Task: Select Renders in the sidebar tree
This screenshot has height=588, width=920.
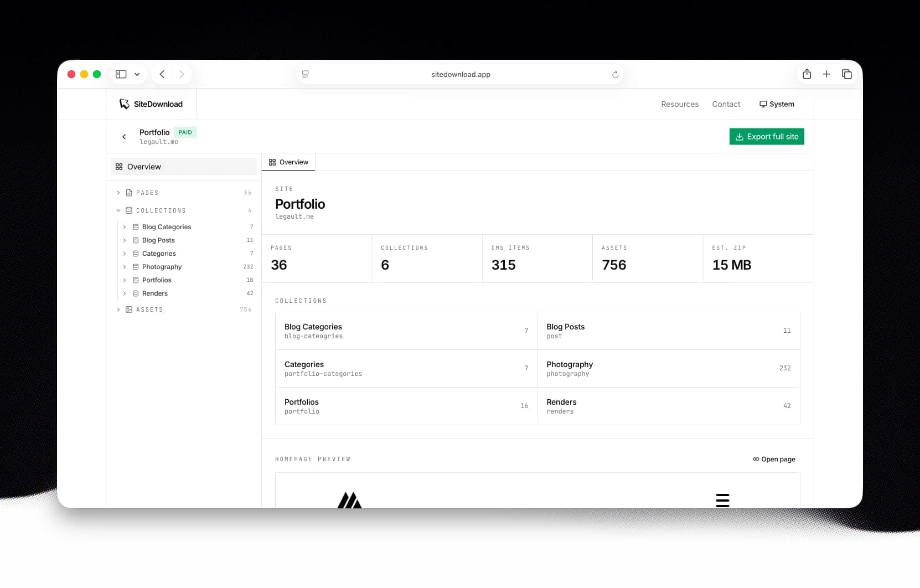Action: (x=188, y=293)
